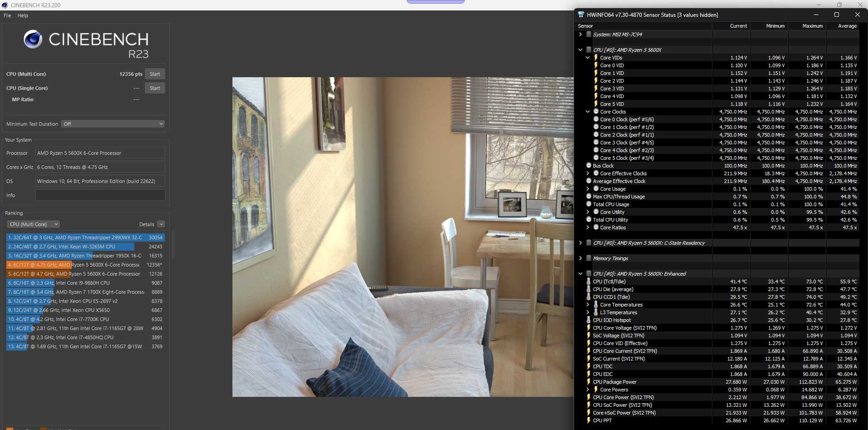This screenshot has width=868, height=430.
Task: Open the CPU (Multi Core) ranking dropdown
Action: coord(34,224)
